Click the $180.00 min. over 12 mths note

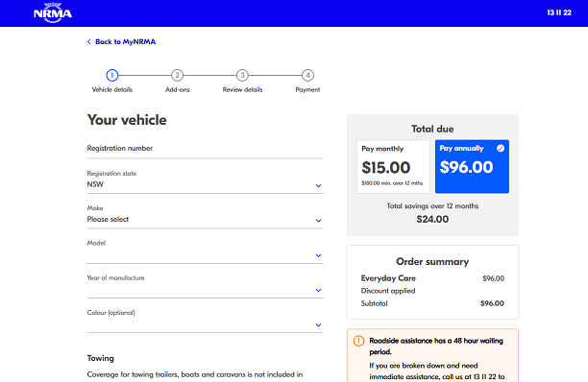point(392,183)
